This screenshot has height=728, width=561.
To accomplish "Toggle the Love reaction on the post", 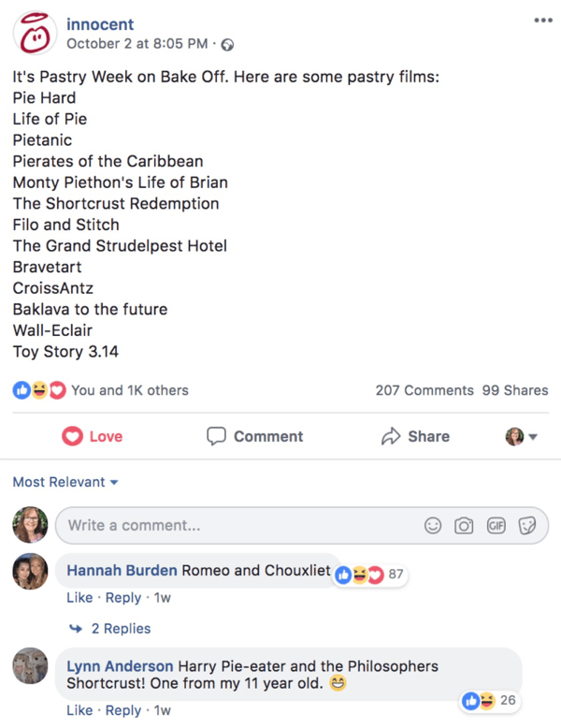I will [92, 436].
